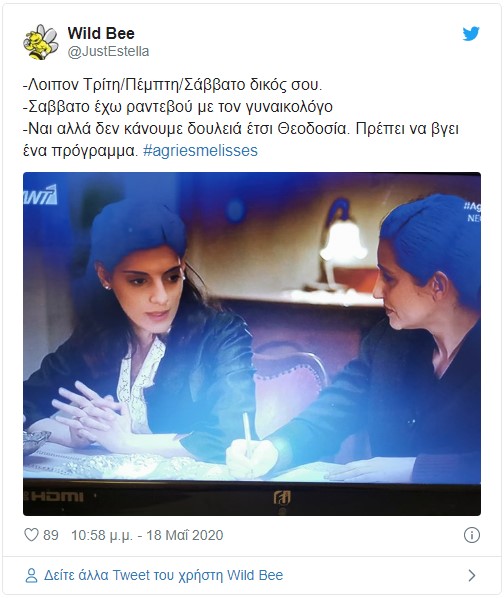Image resolution: width=504 pixels, height=598 pixels.
Task: Click the tweet line mentioning 'γυναικολόγο'
Action: point(178,107)
